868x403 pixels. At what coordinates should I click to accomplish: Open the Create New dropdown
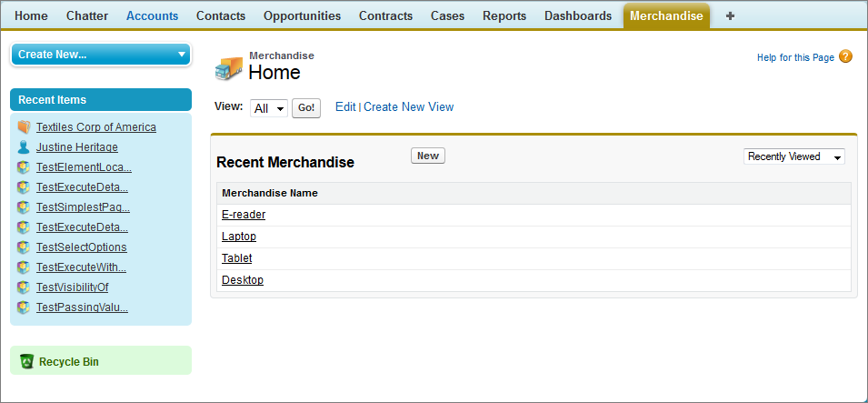(101, 55)
